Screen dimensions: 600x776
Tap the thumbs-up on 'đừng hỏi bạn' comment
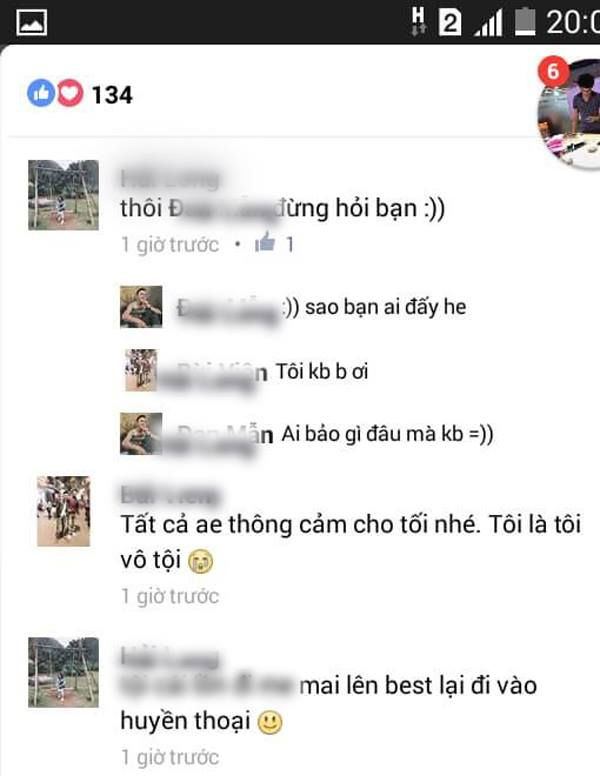pyautogui.click(x=265, y=242)
